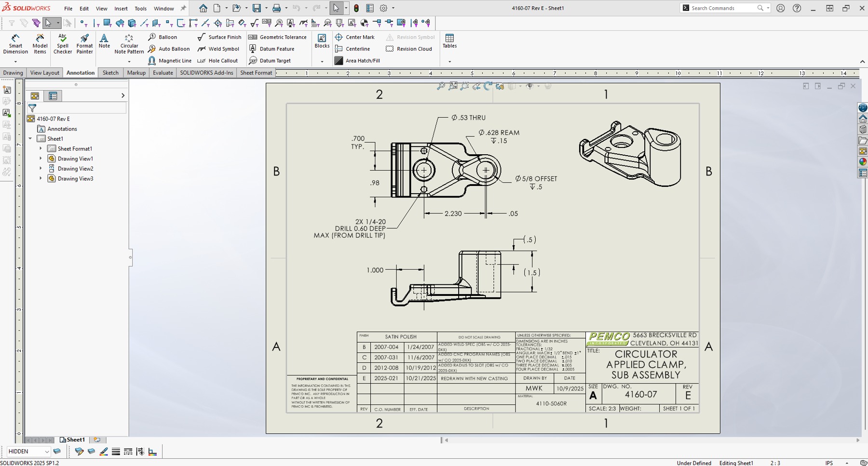The height and width of the screenshot is (466, 868).
Task: Switch to the Sketch tab
Action: [110, 73]
